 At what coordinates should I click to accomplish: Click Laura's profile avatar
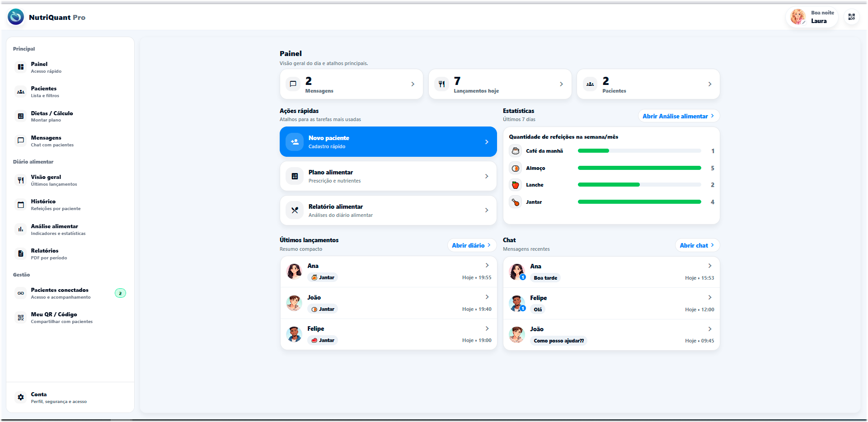pyautogui.click(x=798, y=17)
